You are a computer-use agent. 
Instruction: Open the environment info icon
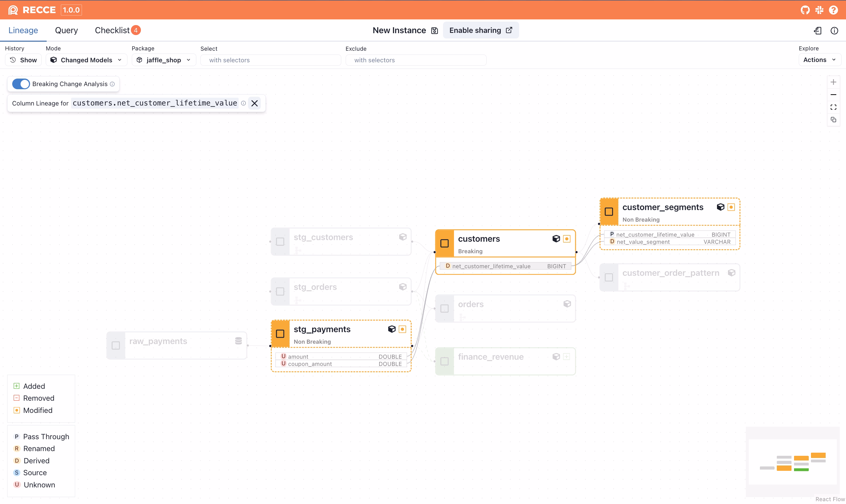pos(834,31)
